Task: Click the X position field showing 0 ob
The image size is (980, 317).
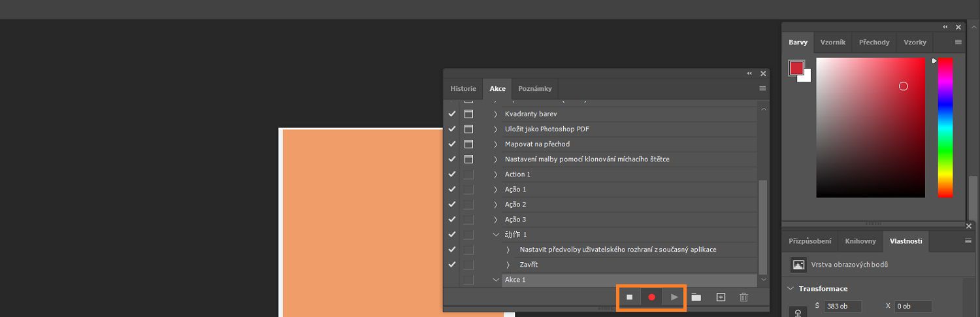Action: pos(913,306)
